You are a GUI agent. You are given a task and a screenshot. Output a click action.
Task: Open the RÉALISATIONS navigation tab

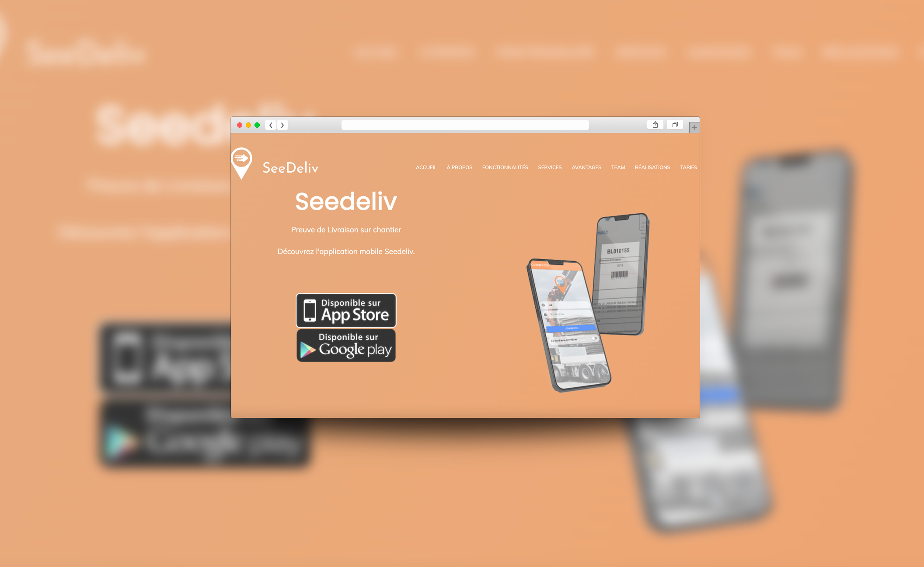pos(652,167)
